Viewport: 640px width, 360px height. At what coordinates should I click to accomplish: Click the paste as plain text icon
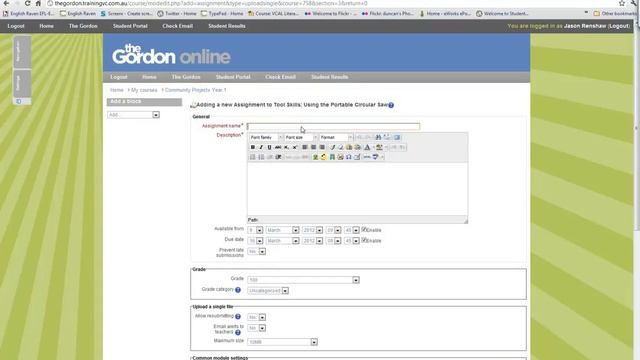[x=349, y=147]
